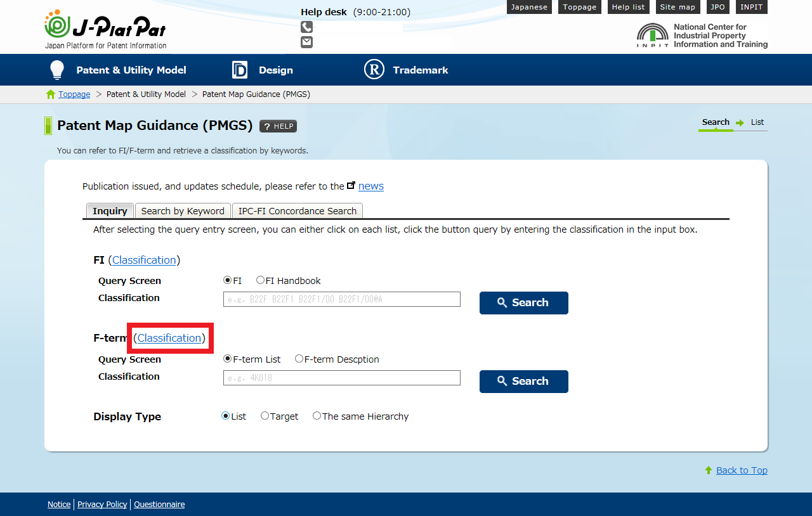This screenshot has height=516, width=812.
Task: Choose the Target display type
Action: (265, 416)
